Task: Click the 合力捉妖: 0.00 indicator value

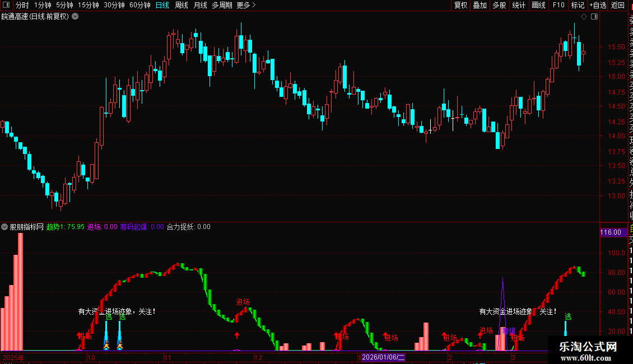Action: click(189, 227)
